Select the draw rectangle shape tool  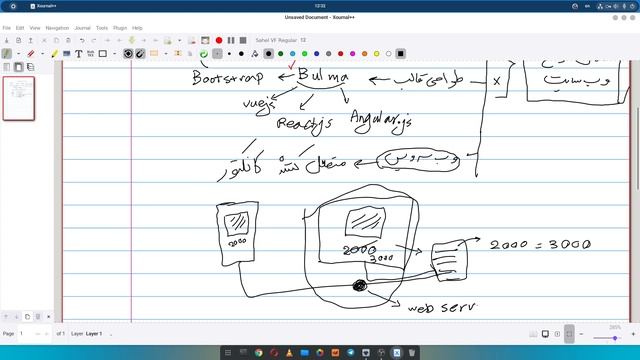point(103,53)
